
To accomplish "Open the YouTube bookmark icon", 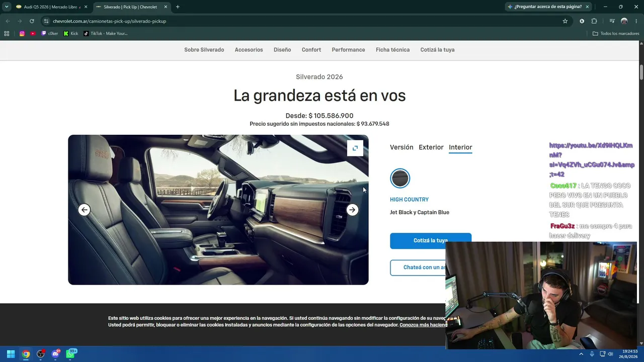I will coord(33,34).
